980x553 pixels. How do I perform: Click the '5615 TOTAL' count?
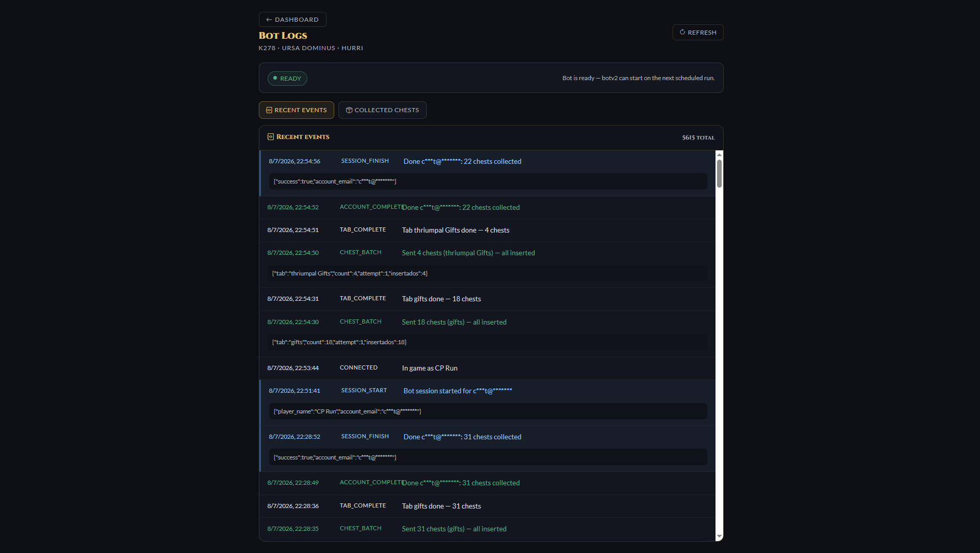(x=698, y=137)
